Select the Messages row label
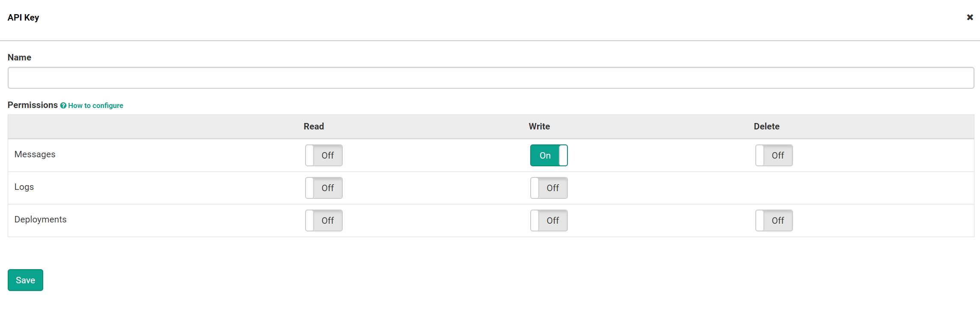The height and width of the screenshot is (312, 980). pyautogui.click(x=35, y=154)
